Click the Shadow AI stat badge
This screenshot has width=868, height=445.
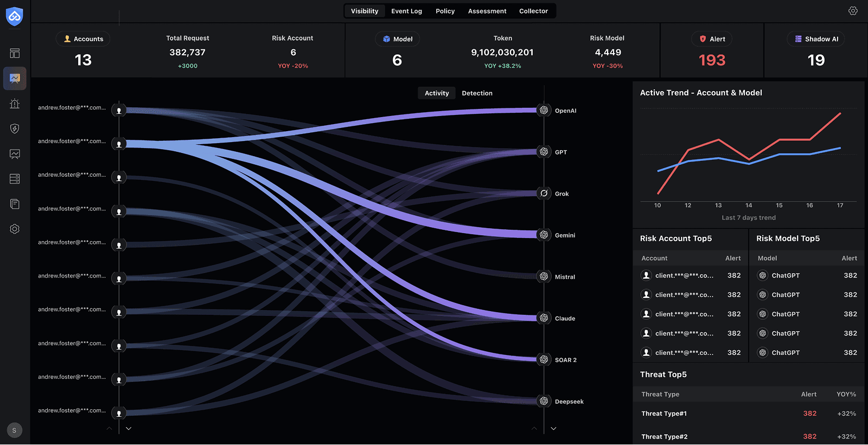point(816,39)
